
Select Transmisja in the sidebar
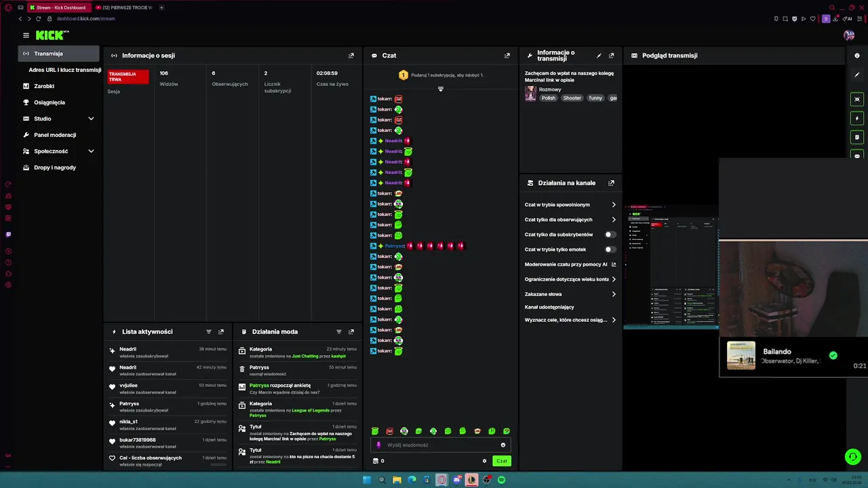(59, 54)
